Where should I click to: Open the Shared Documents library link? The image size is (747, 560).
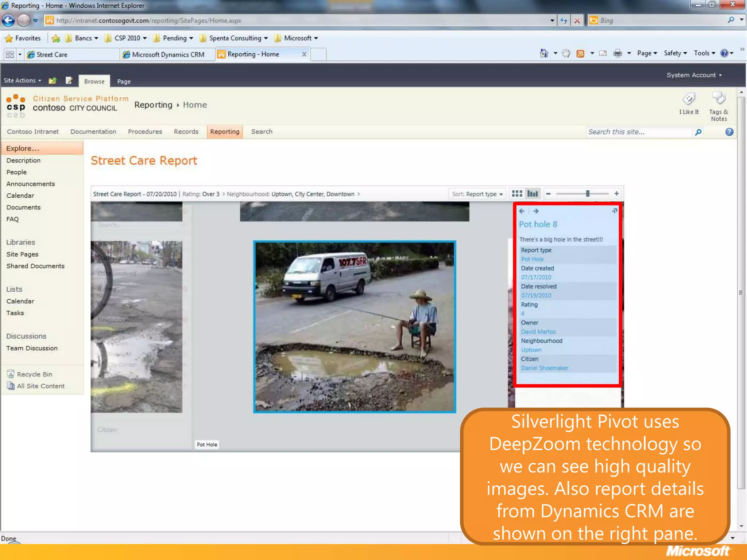click(x=35, y=266)
